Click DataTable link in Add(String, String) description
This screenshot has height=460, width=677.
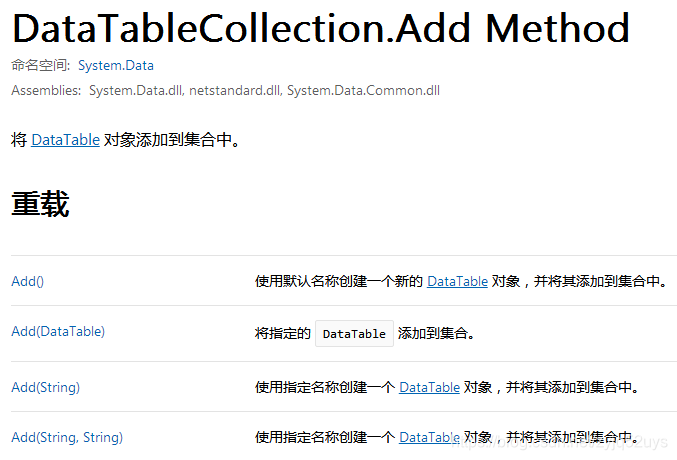[429, 438]
